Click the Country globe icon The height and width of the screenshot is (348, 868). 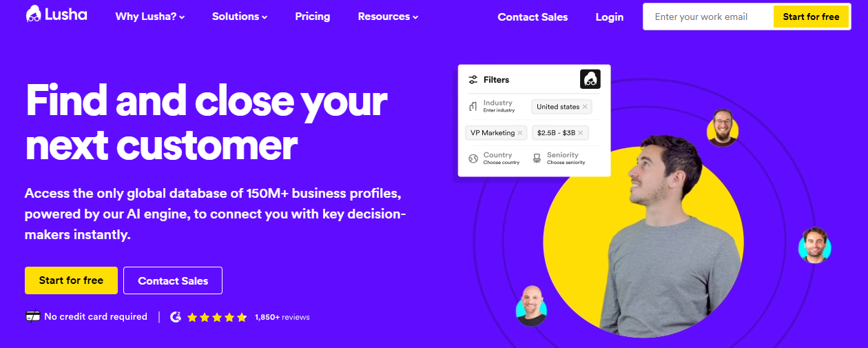point(473,158)
